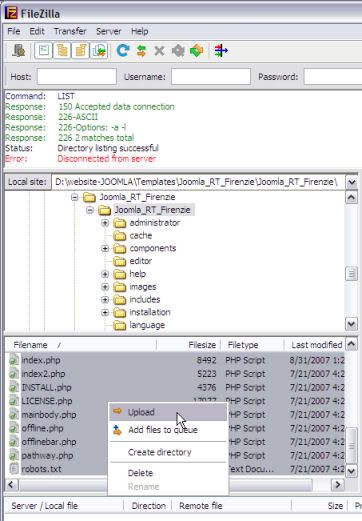Click the file list scroll-down arrow
This screenshot has width=362, height=521.
coord(351,471)
